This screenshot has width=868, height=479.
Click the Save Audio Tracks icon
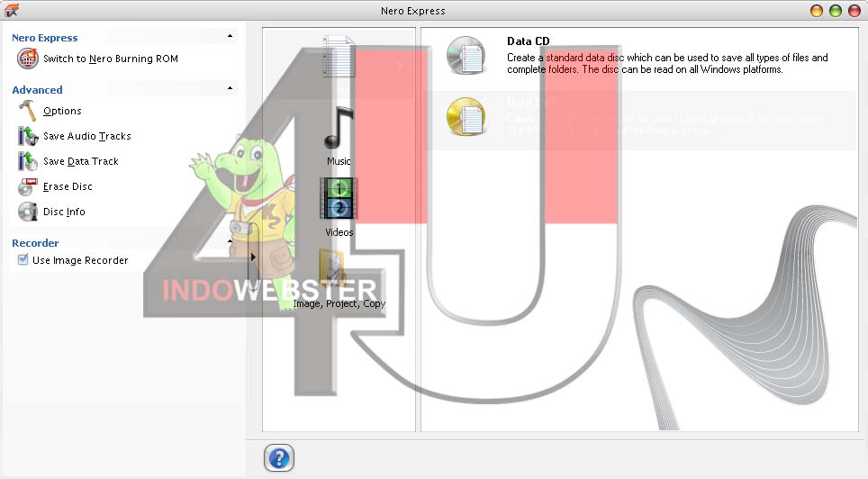click(x=28, y=136)
